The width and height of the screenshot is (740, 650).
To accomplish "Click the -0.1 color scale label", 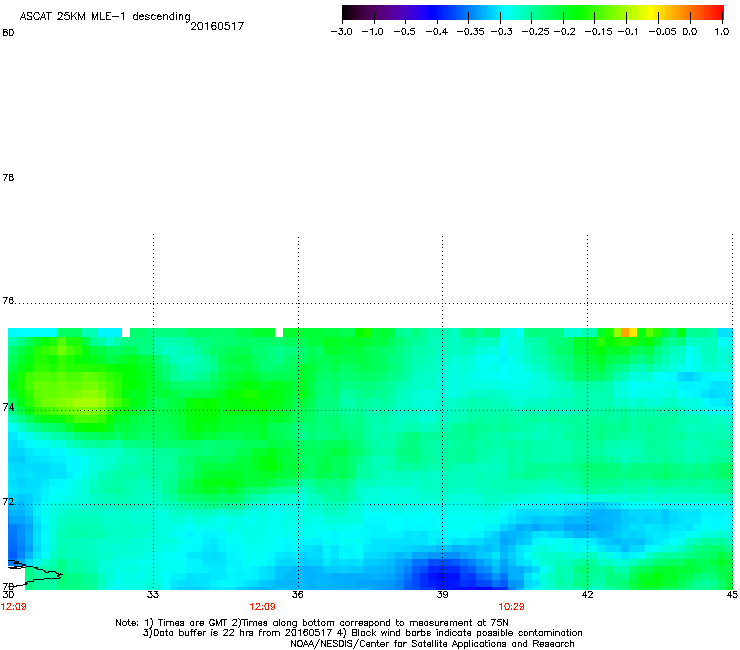I will (x=628, y=32).
